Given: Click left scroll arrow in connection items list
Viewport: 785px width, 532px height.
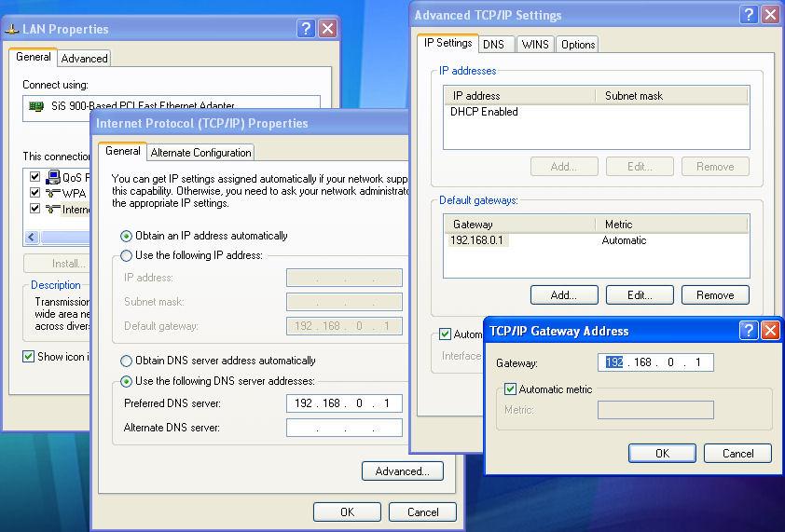Looking at the screenshot, I should click(31, 237).
